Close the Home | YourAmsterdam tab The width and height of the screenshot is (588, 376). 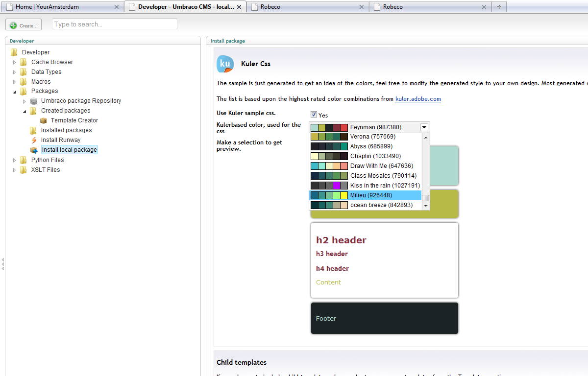116,7
